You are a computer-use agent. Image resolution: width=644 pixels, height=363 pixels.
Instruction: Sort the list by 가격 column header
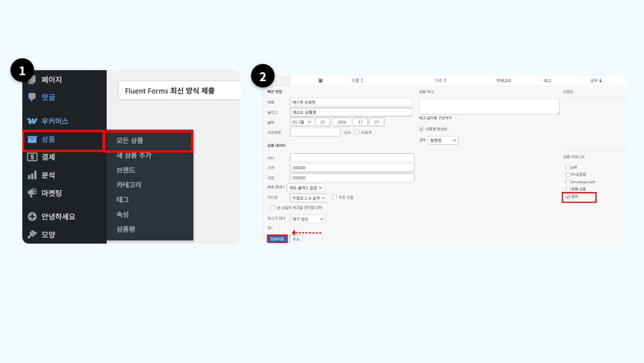pyautogui.click(x=440, y=80)
